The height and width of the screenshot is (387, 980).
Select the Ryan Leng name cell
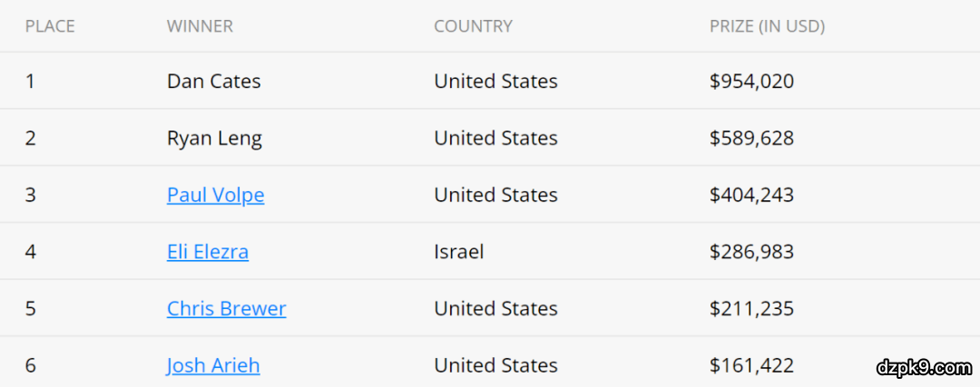(x=214, y=139)
